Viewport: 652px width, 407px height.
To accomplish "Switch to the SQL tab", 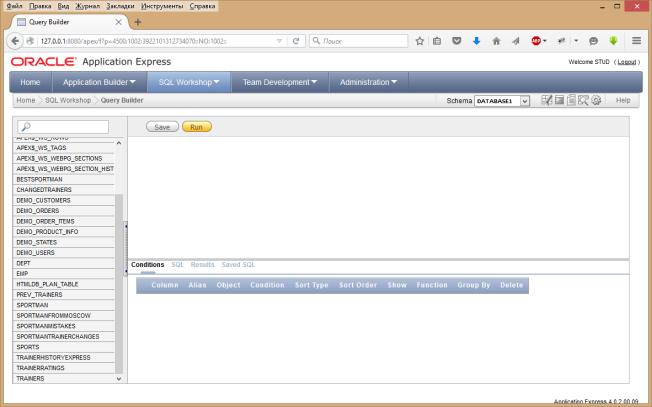I will tap(178, 265).
